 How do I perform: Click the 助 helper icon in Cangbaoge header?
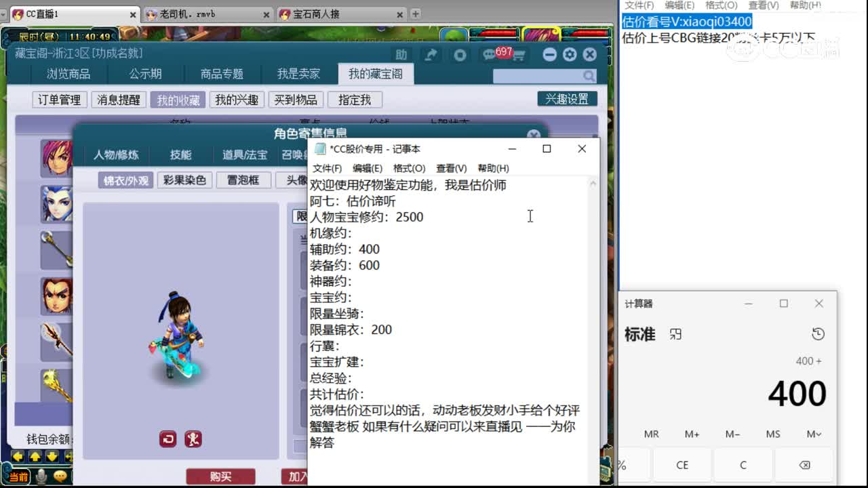pos(401,55)
